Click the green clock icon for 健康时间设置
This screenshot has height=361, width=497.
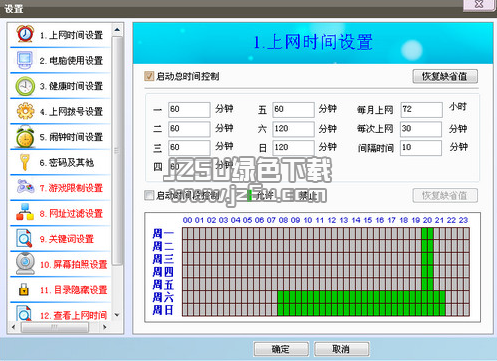25,86
